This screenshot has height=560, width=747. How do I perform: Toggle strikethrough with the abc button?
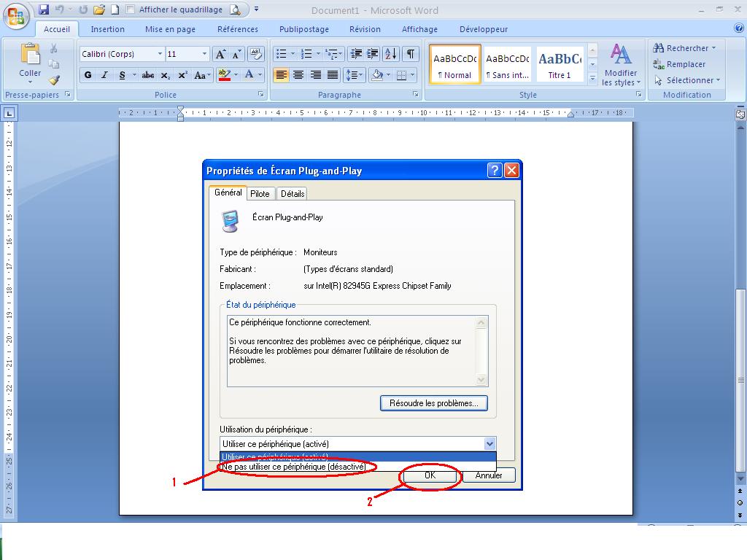148,75
